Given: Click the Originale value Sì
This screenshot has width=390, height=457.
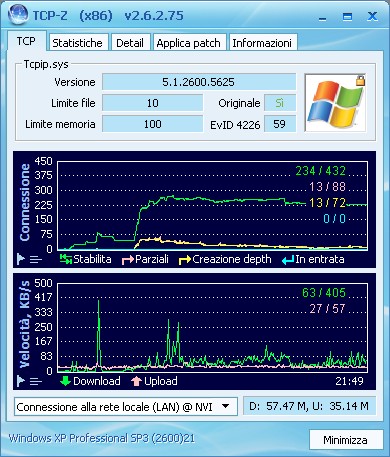Looking at the screenshot, I should click(280, 103).
